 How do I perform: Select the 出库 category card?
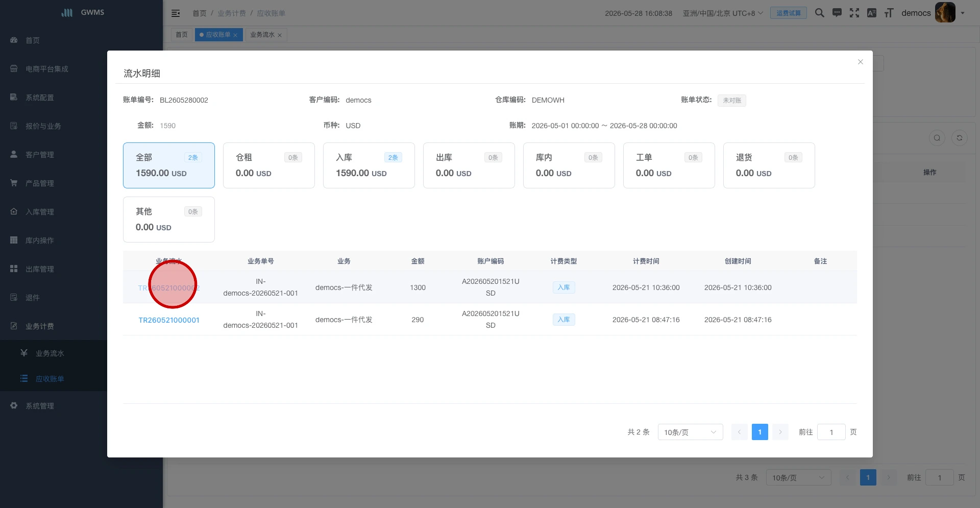pyautogui.click(x=469, y=165)
